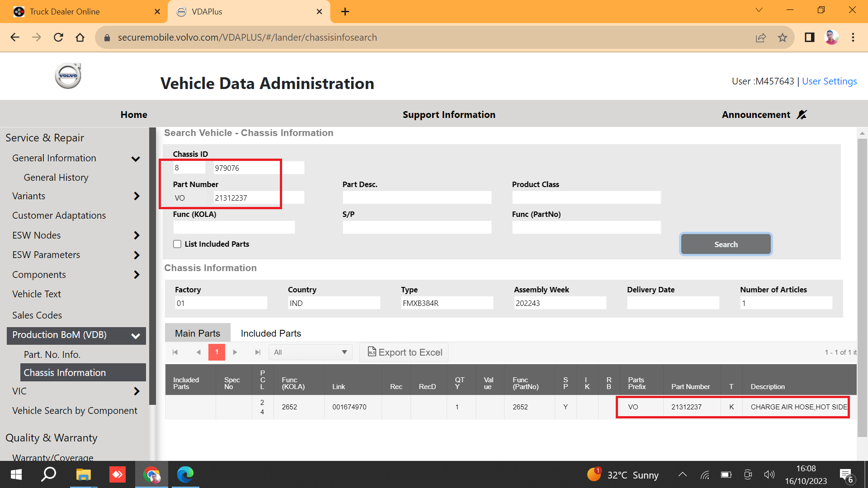Expand Components submenu
868x488 pixels.
[137, 275]
